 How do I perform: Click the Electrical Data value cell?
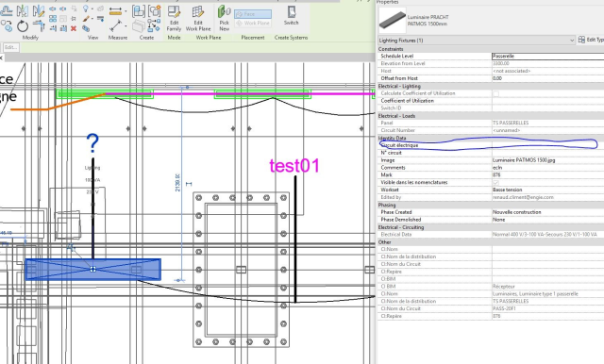547,234
